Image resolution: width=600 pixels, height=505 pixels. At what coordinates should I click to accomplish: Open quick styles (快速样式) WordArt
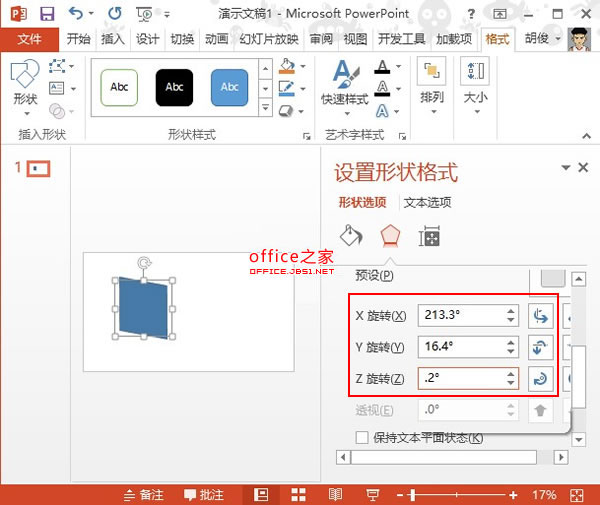tap(345, 88)
